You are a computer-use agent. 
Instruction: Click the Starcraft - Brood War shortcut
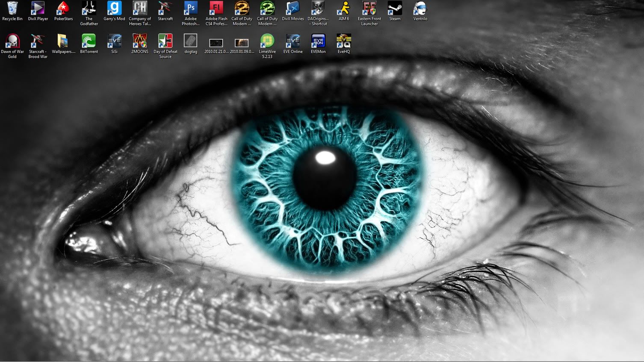pos(38,41)
